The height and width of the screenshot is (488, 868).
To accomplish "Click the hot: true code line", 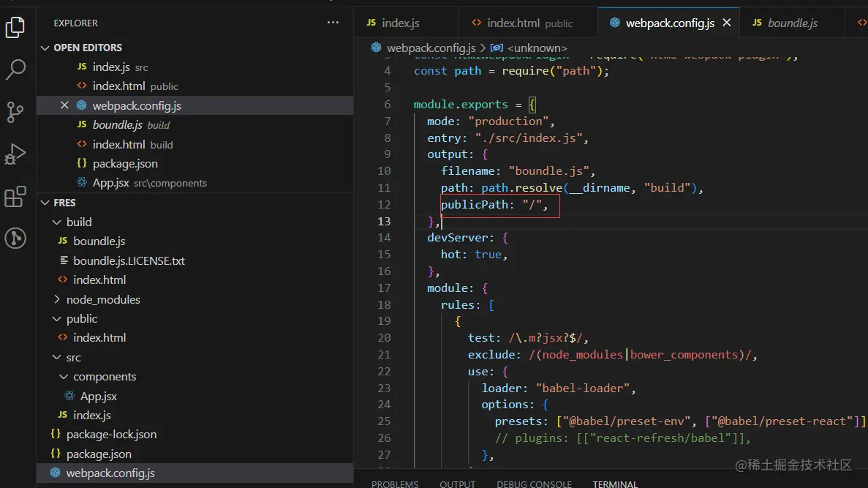I will tap(474, 255).
